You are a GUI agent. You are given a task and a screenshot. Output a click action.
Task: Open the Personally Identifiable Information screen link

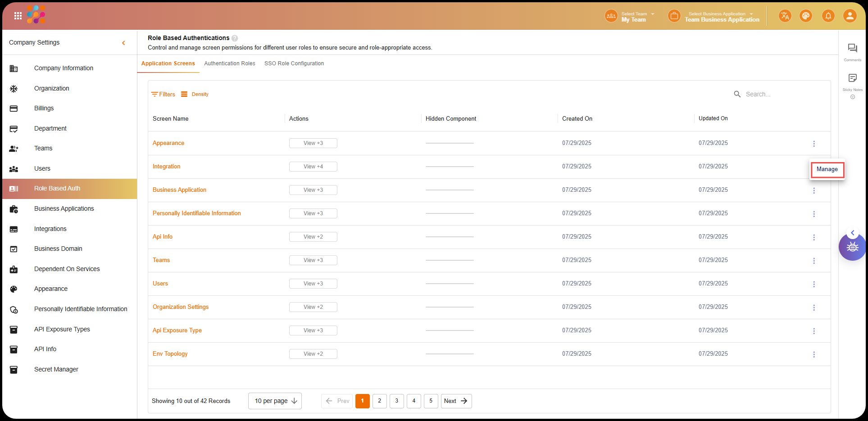[x=196, y=213]
